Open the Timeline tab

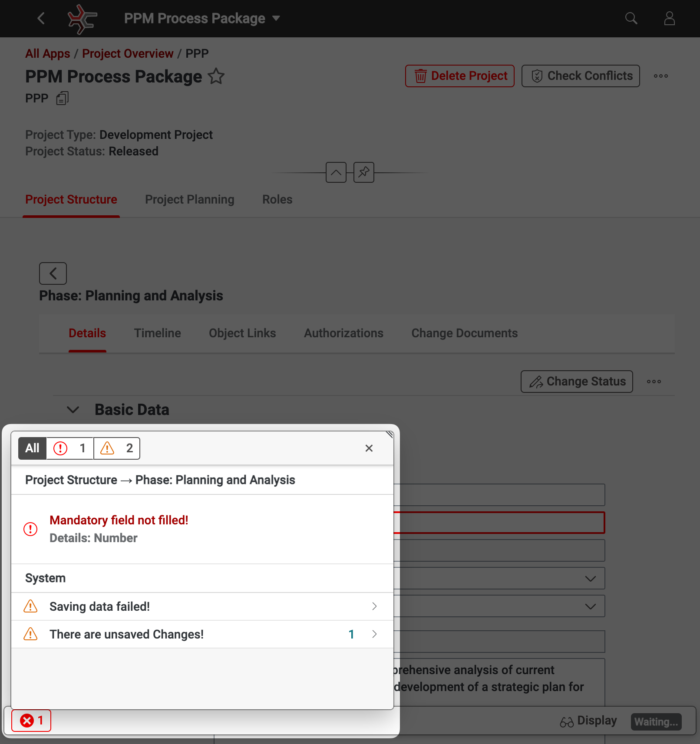(x=157, y=333)
